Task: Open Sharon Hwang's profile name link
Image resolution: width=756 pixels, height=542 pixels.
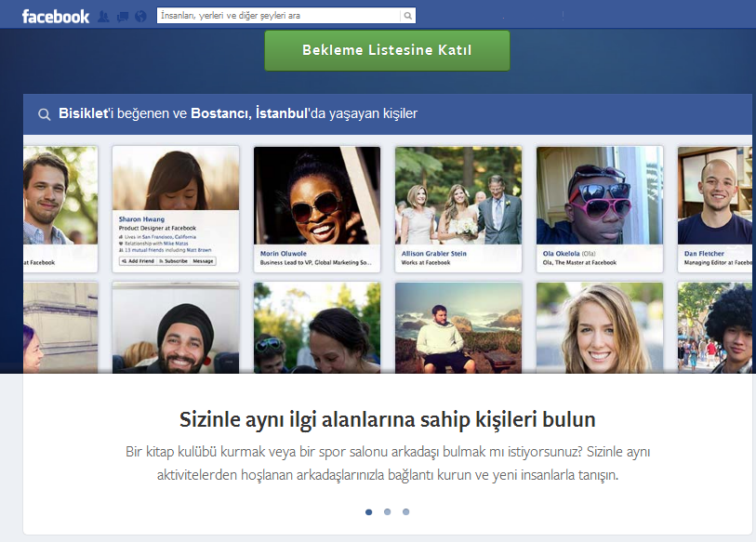Action: point(141,218)
